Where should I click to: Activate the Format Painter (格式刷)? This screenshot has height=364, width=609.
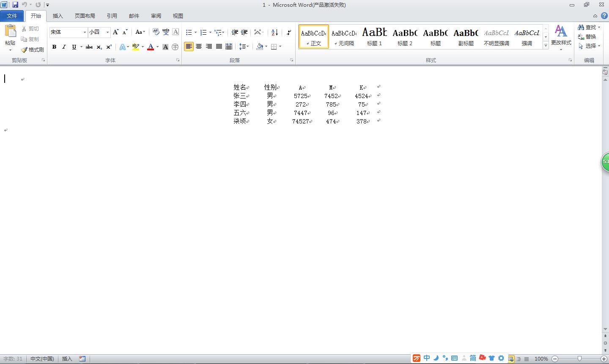(x=33, y=49)
